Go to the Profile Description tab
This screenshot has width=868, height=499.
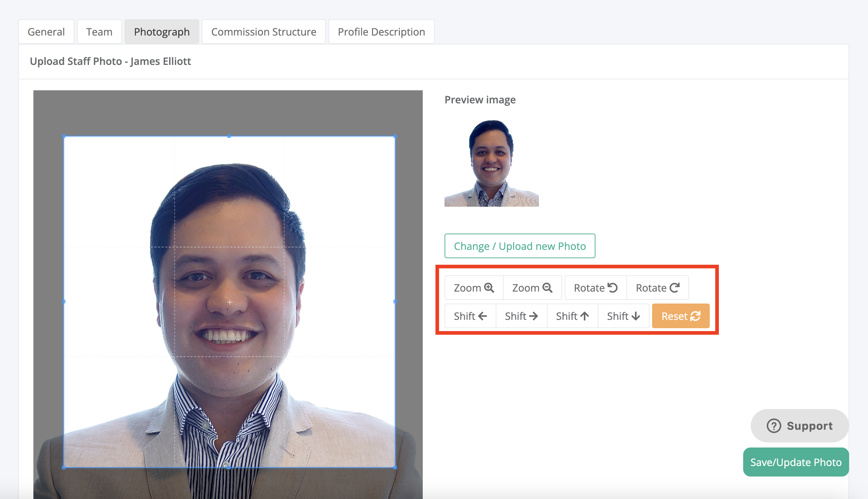381,32
